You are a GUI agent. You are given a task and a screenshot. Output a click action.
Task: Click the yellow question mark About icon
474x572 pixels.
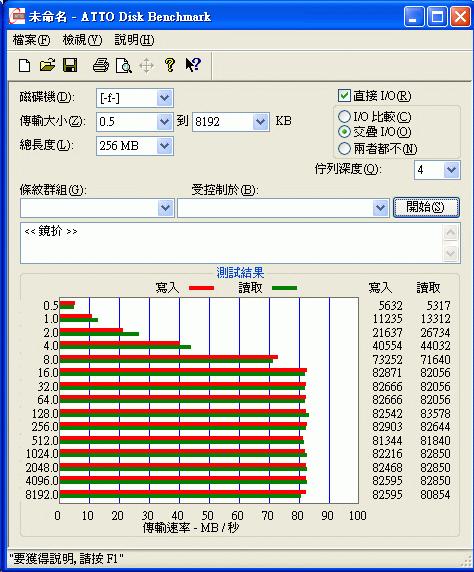(x=170, y=65)
